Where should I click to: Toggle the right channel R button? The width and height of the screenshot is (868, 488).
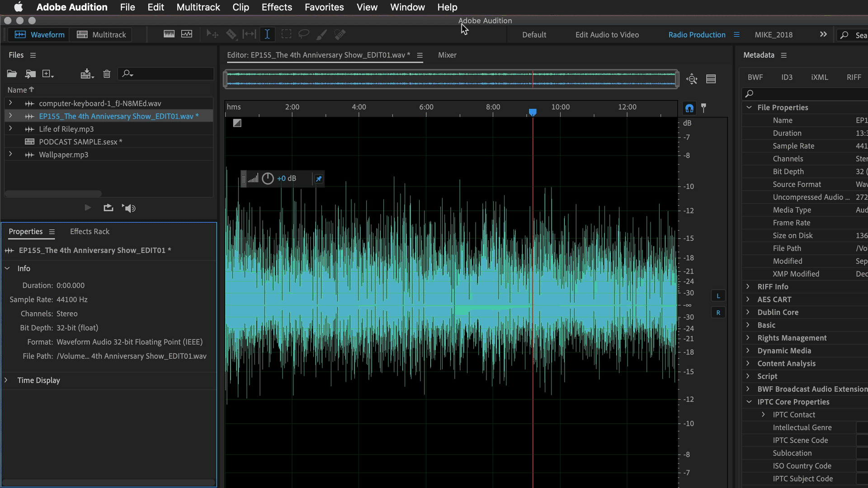click(x=718, y=313)
